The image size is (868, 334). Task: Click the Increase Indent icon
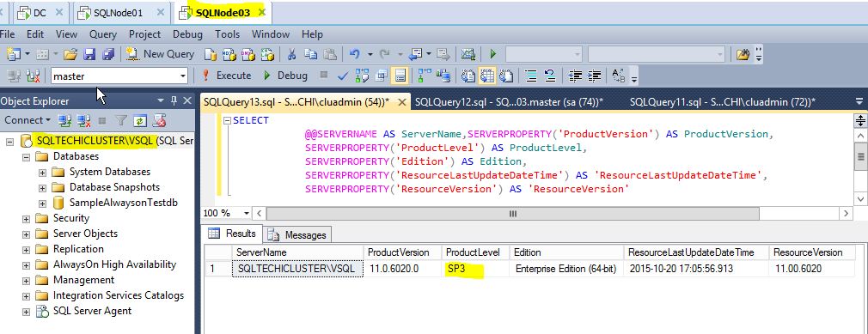pyautogui.click(x=594, y=76)
